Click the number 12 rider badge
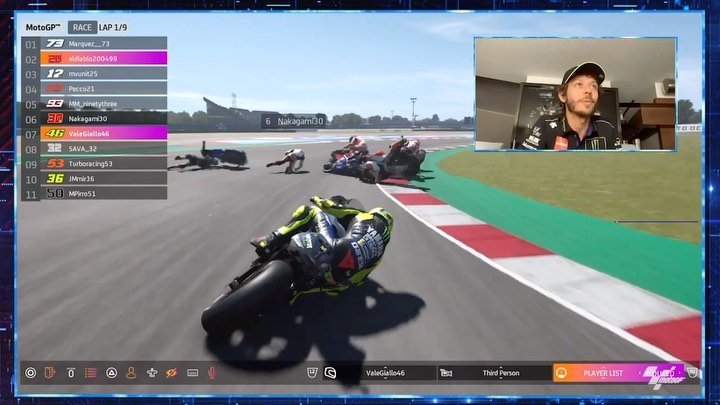The image size is (720, 405). click(x=55, y=73)
